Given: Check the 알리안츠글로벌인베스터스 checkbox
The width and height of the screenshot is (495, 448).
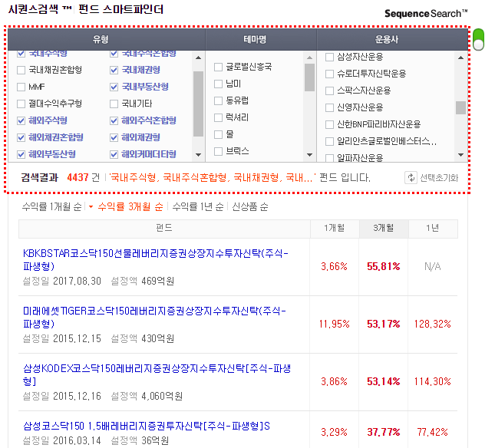Looking at the screenshot, I should [329, 141].
